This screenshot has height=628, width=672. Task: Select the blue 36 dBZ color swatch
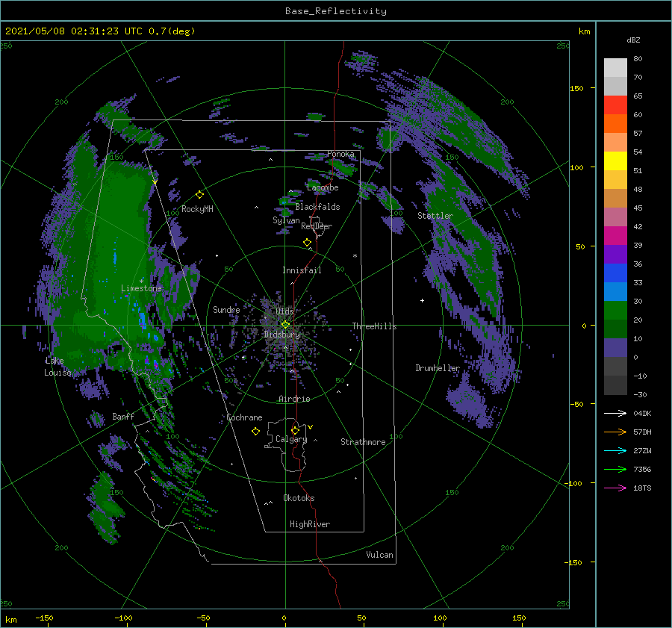(615, 273)
